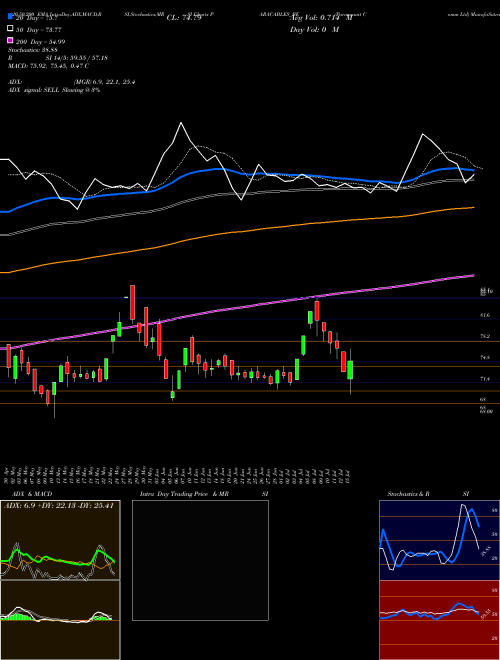The height and width of the screenshot is (660, 500).
Task: Click the 'Intra Day Trading Price & MR' title
Action: [x=185, y=494]
